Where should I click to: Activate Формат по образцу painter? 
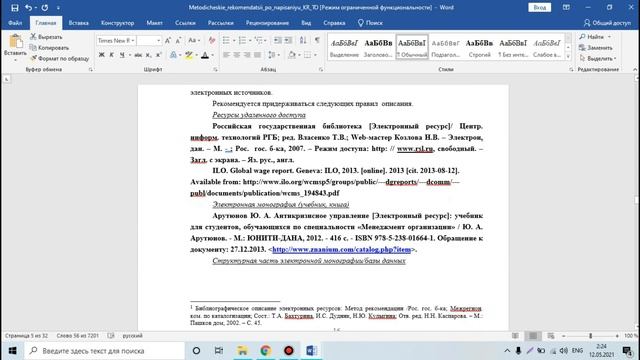click(x=60, y=58)
